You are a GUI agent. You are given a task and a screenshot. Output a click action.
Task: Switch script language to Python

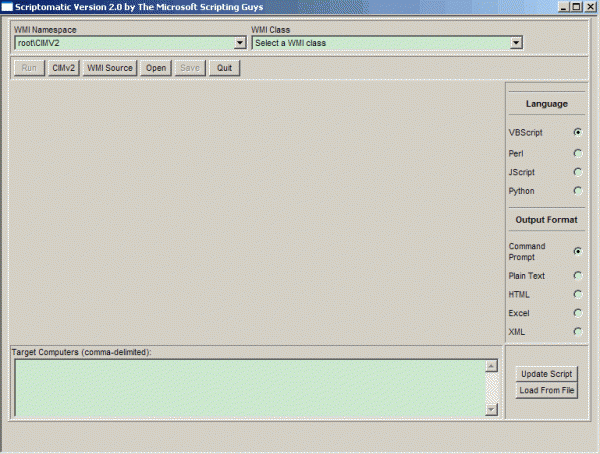click(x=577, y=191)
